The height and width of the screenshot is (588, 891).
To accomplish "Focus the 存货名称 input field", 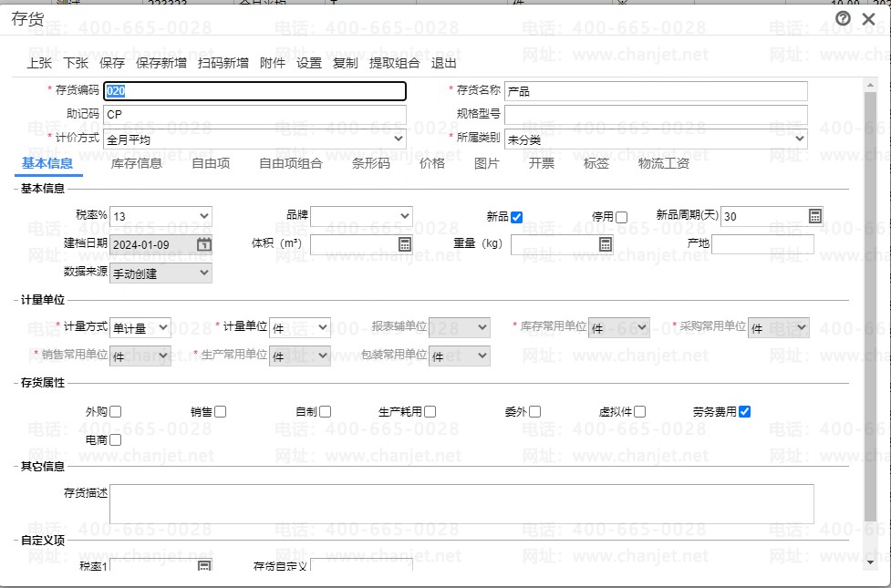I will coord(656,91).
